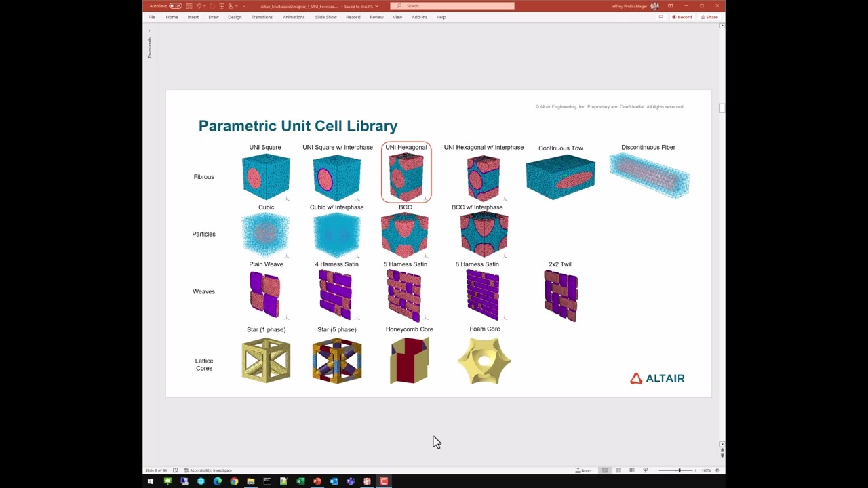Open the Slide Show tab
Screen dimensions: 868x488
coord(325,17)
